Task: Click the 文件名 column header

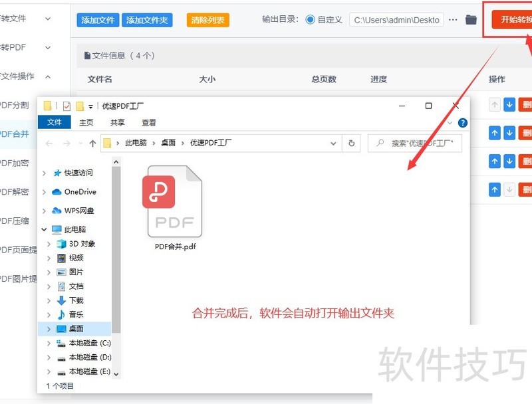Action: [x=100, y=79]
